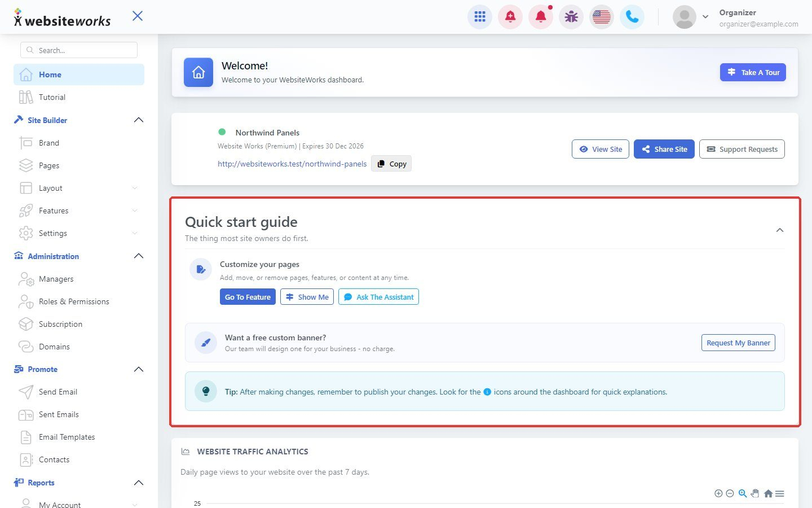Open the northwind-panels site link
Image resolution: width=812 pixels, height=508 pixels.
292,164
